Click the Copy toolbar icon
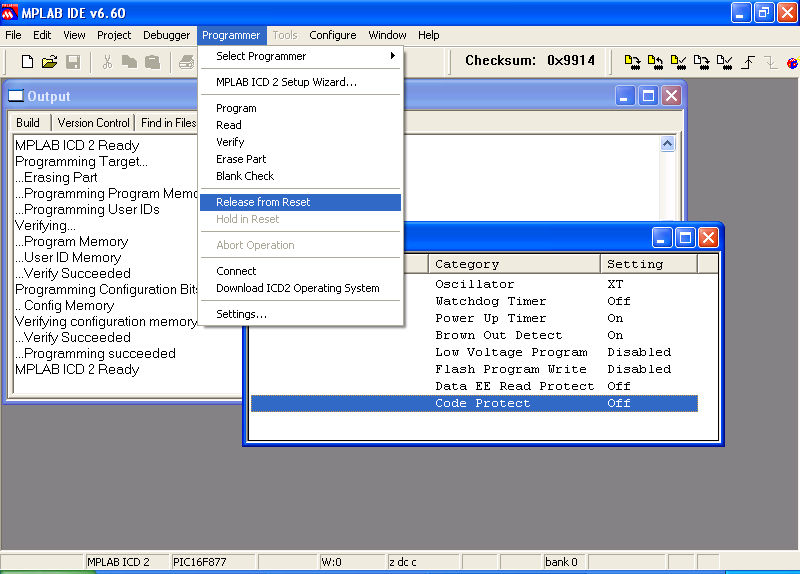Image resolution: width=800 pixels, height=574 pixels. (129, 62)
